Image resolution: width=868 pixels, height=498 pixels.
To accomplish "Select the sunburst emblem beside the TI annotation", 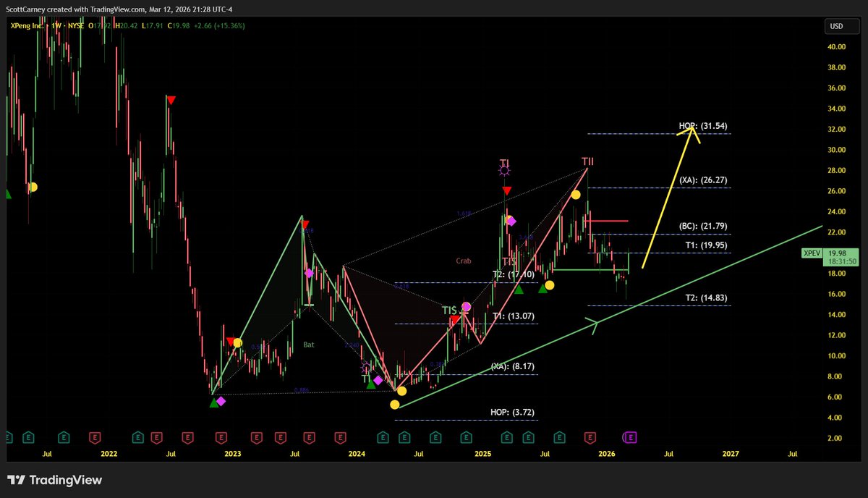I will coord(504,169).
